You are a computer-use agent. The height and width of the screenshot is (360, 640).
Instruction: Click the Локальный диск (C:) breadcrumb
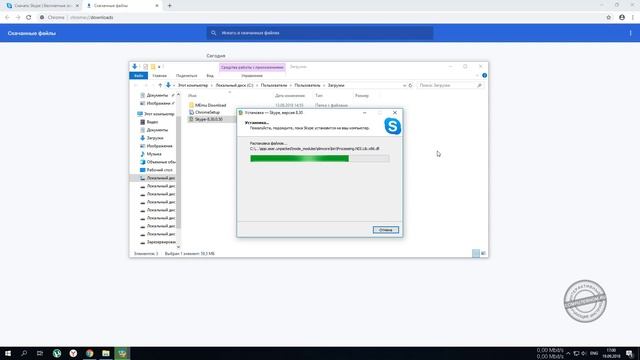234,85
